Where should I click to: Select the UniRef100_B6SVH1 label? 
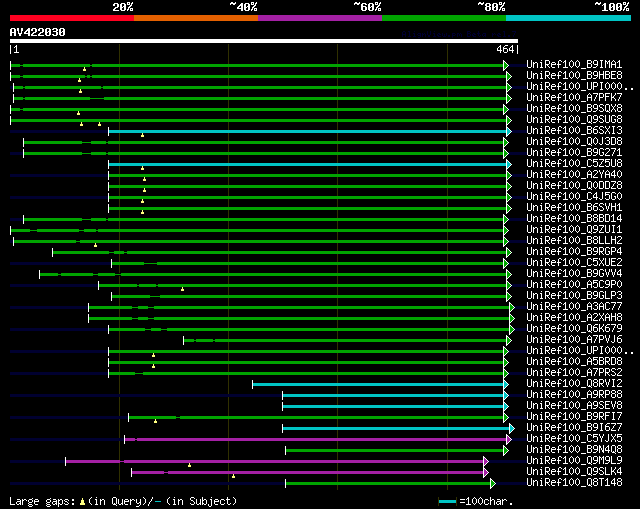click(574, 208)
